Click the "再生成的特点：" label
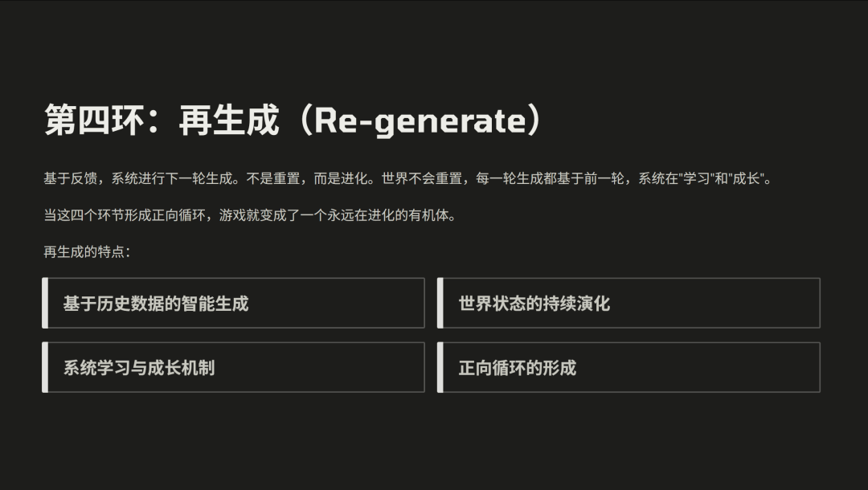The width and height of the screenshot is (868, 490). [87, 252]
